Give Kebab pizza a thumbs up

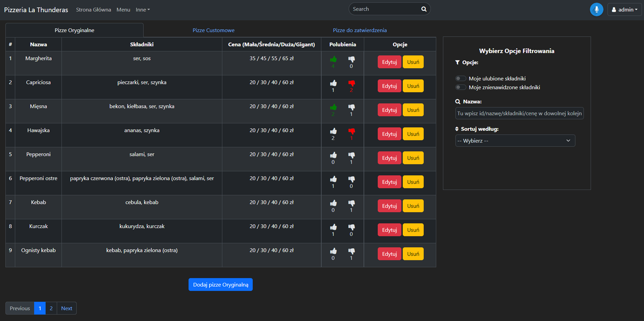point(333,203)
